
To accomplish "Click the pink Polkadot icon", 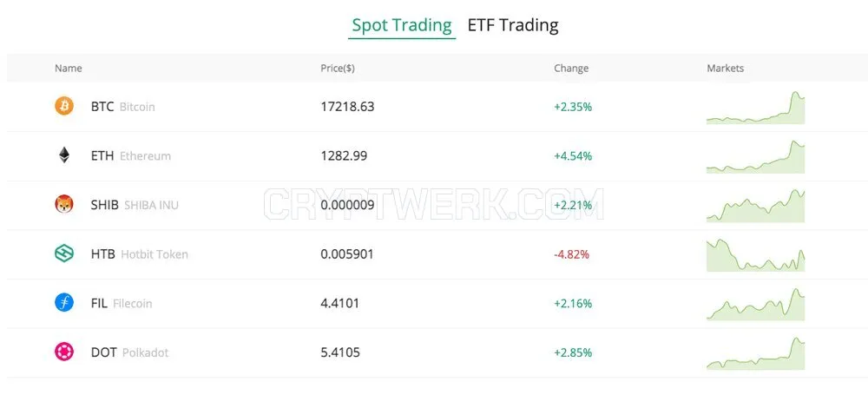I will click(63, 352).
